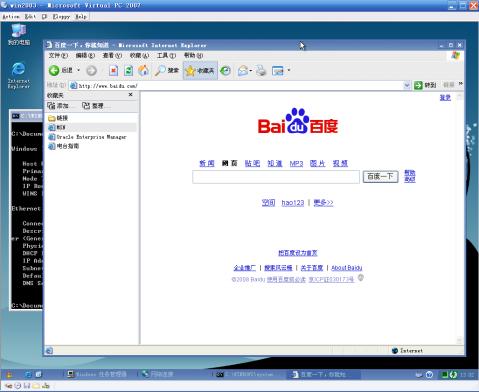
Task: Toggle the Favorites star button
Action: pyautogui.click(x=200, y=70)
